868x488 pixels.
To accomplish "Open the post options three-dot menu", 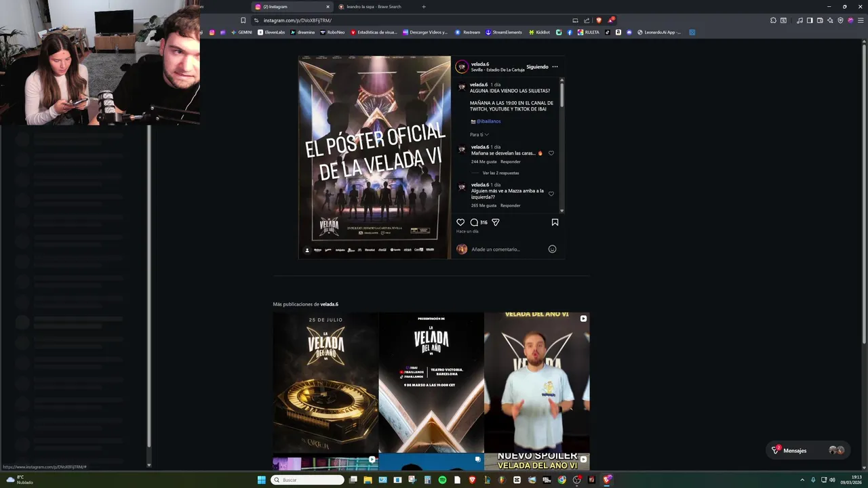I will (x=555, y=66).
